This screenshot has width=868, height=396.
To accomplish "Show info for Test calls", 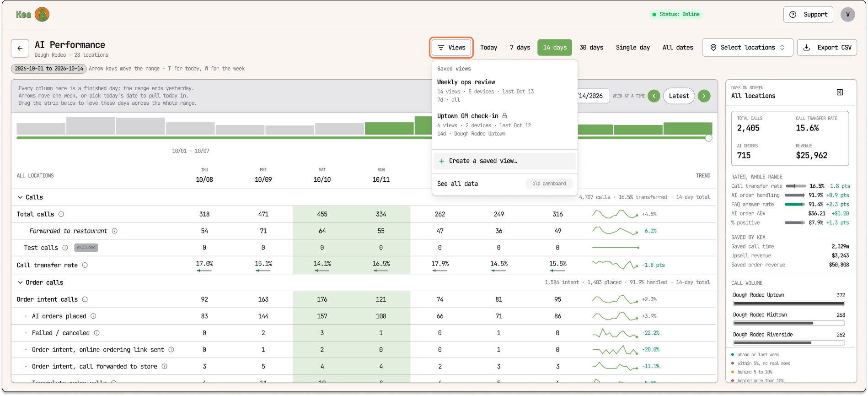I will pyautogui.click(x=65, y=248).
